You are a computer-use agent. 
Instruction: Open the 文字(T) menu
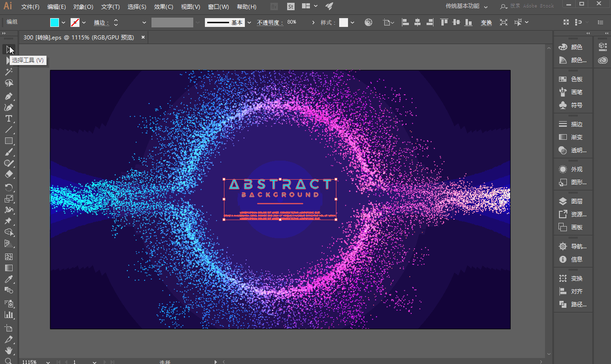(111, 7)
